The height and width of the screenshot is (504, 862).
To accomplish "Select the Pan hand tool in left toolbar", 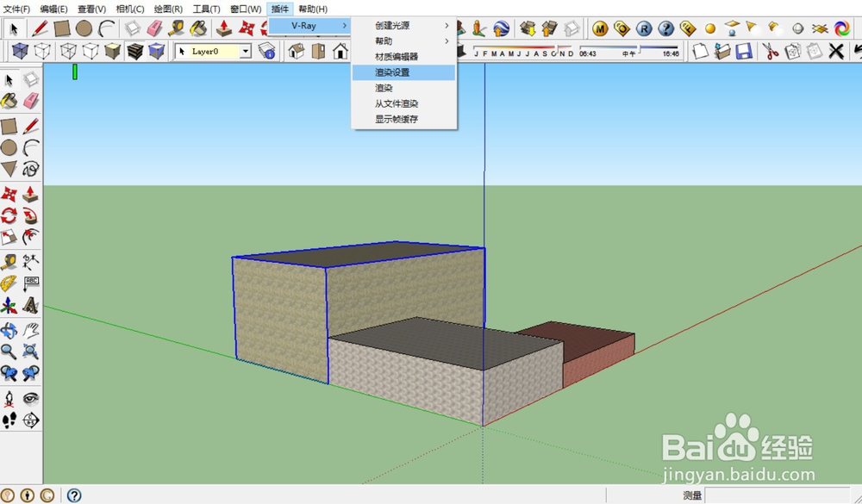I will coord(31,330).
